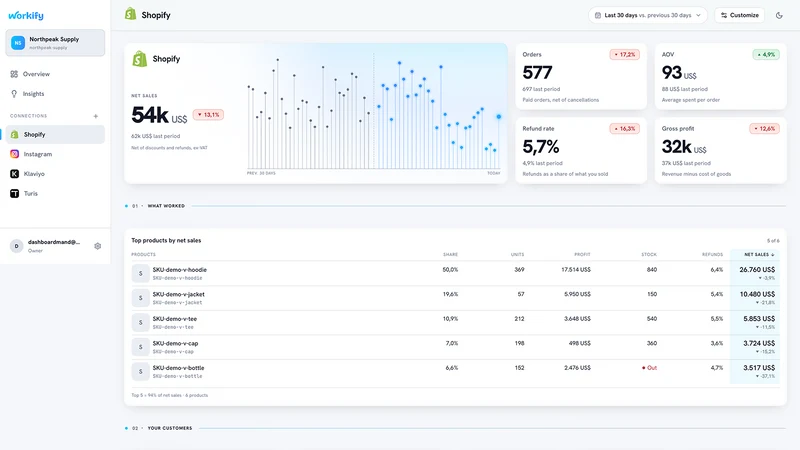This screenshot has height=450, width=800.
Task: Sort by the Share column header
Action: tap(450, 255)
